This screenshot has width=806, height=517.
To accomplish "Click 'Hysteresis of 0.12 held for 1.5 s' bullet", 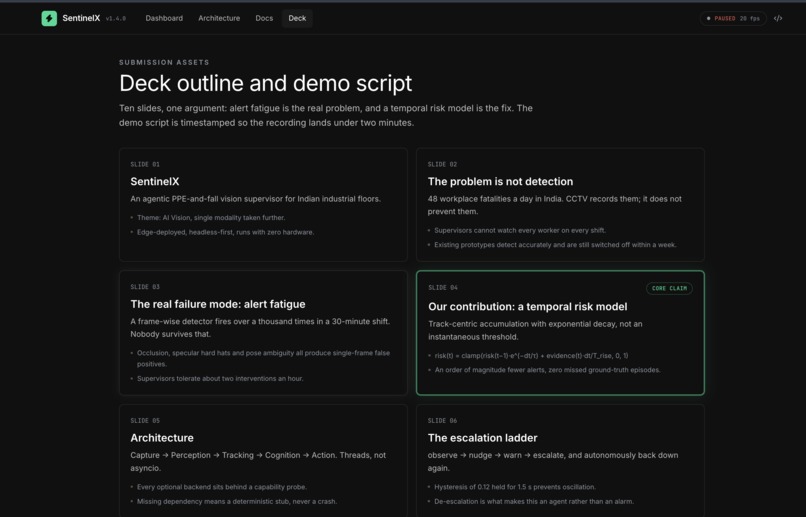I will pyautogui.click(x=515, y=487).
